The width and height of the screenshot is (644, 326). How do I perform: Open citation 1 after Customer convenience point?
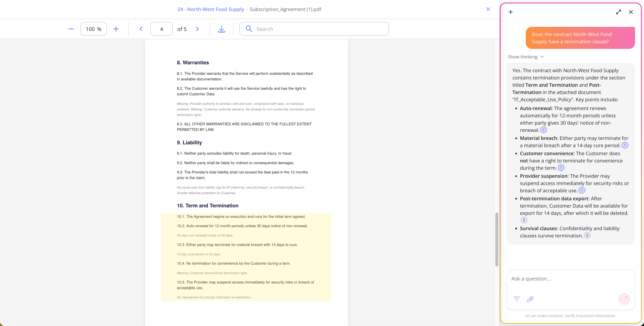[x=561, y=167]
